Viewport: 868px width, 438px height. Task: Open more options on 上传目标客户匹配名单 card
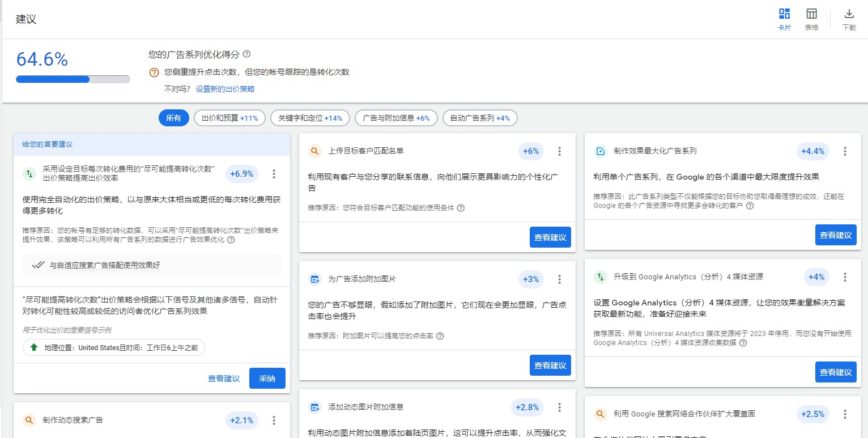(x=559, y=151)
